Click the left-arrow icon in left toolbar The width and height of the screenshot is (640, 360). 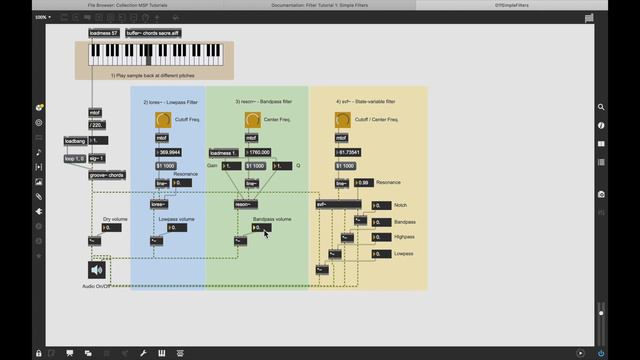click(39, 211)
